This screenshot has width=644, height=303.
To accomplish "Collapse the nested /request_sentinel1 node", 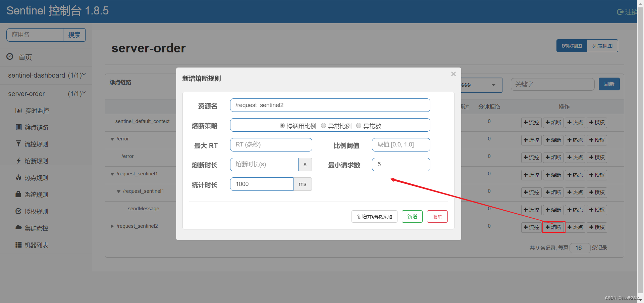I will (119, 191).
